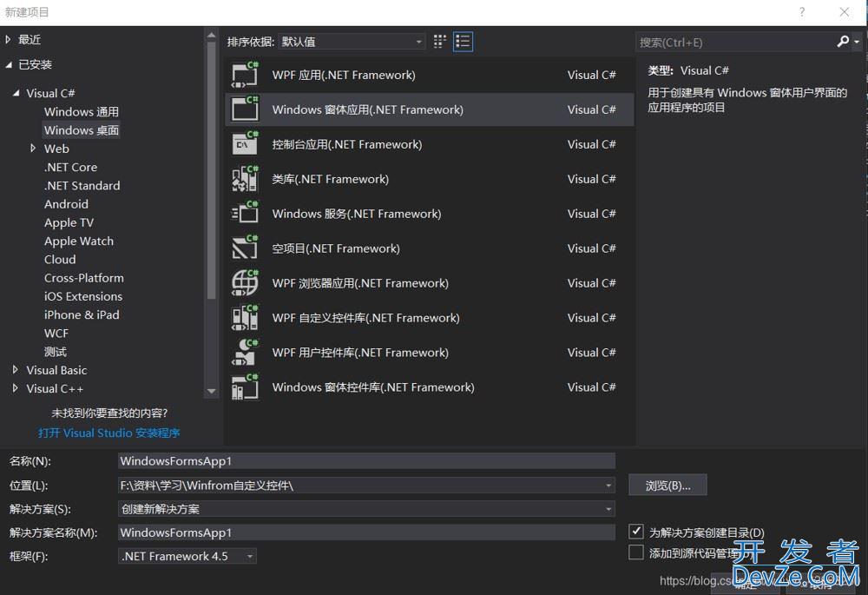868x595 pixels.
Task: Click the 解决方案名称 input field
Action: [x=366, y=532]
